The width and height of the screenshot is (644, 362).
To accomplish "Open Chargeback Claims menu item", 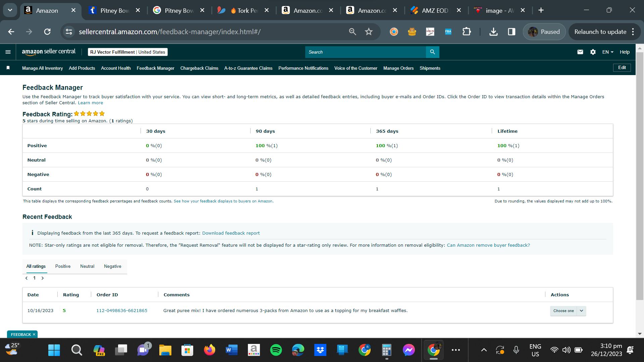I will [x=199, y=68].
